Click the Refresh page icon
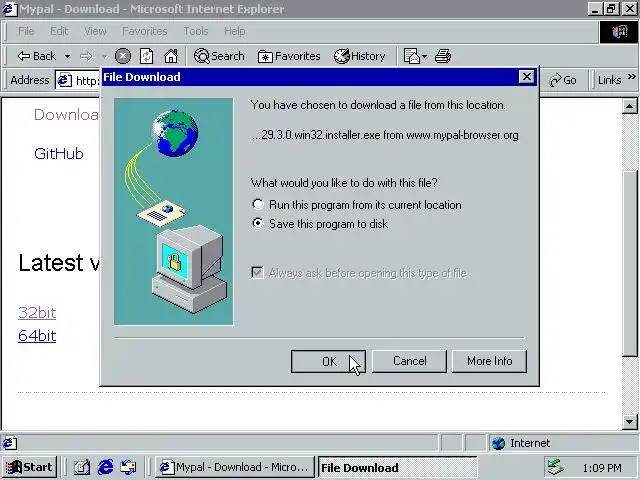This screenshot has width=640, height=480. click(147, 56)
